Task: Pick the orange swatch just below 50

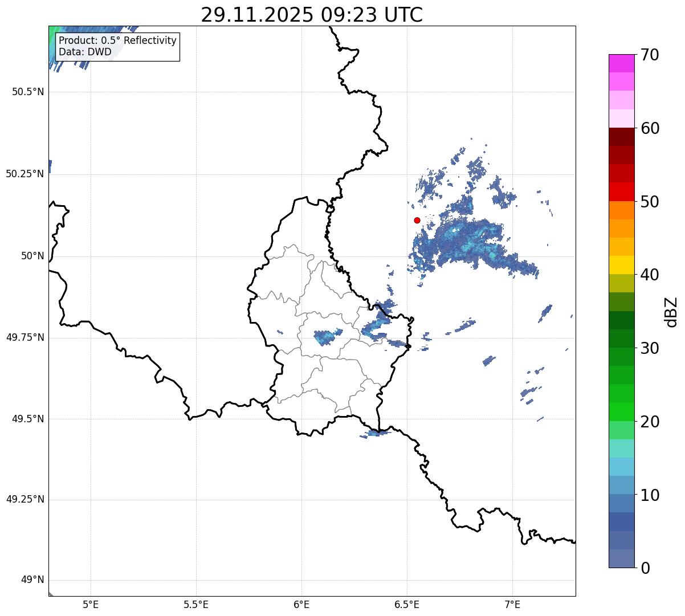Action: pos(621,210)
